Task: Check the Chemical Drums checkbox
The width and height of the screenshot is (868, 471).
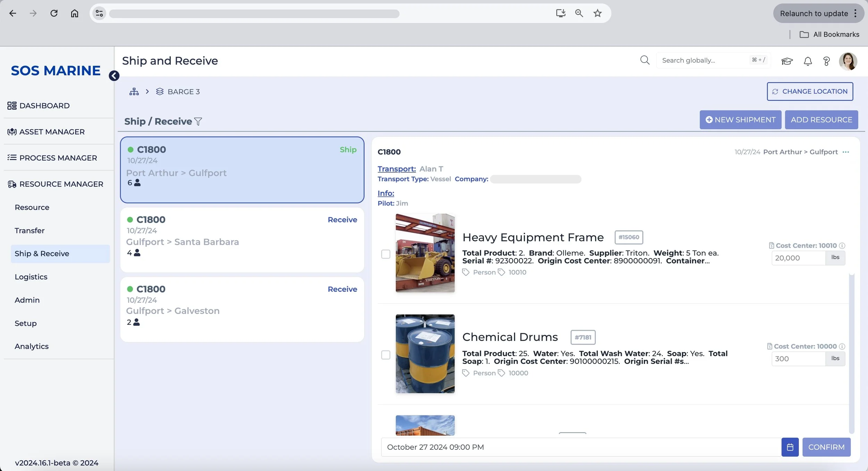Action: point(386,355)
